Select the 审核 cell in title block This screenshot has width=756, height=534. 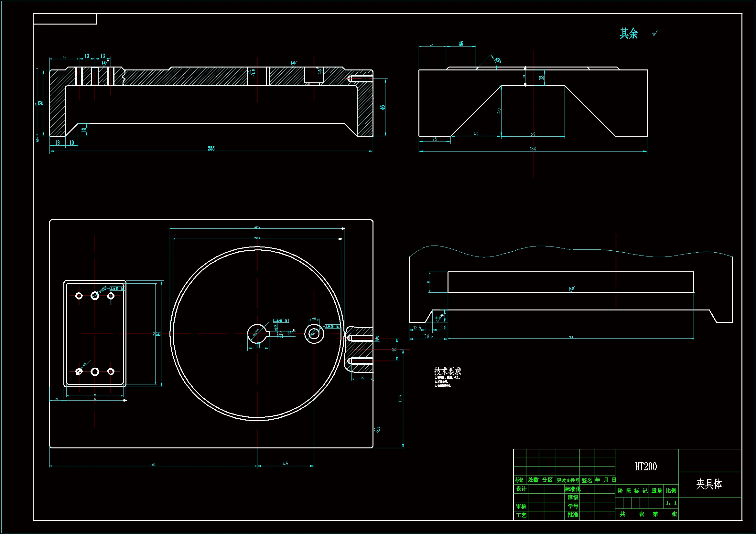521,506
